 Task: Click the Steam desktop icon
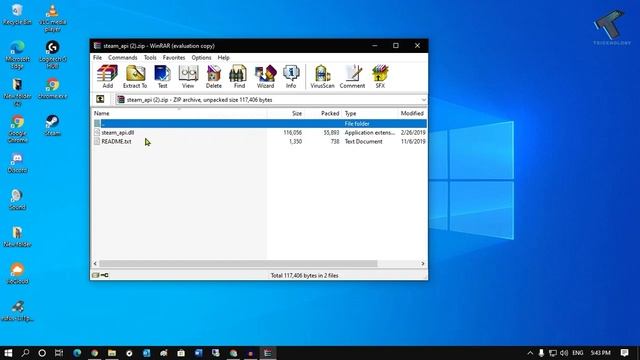click(53, 125)
